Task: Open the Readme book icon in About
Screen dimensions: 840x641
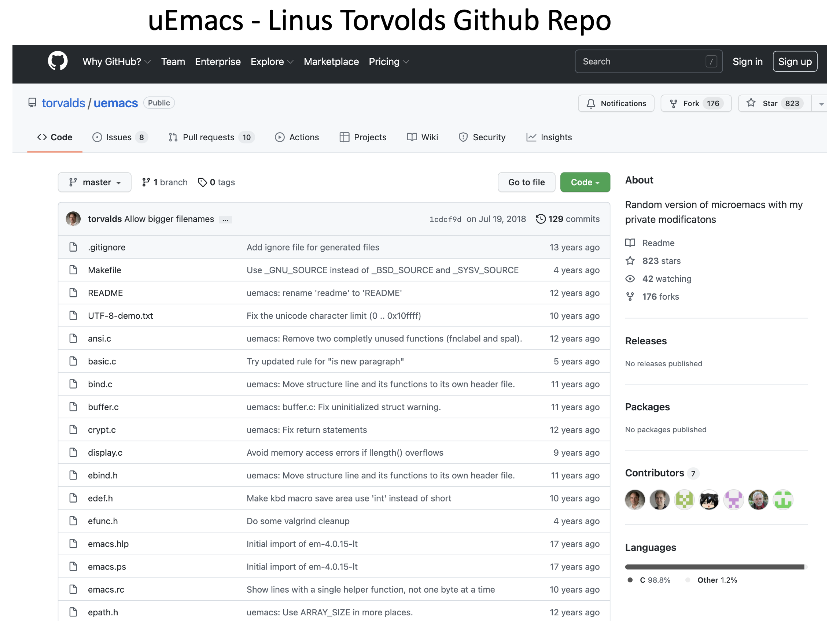Action: (x=630, y=242)
